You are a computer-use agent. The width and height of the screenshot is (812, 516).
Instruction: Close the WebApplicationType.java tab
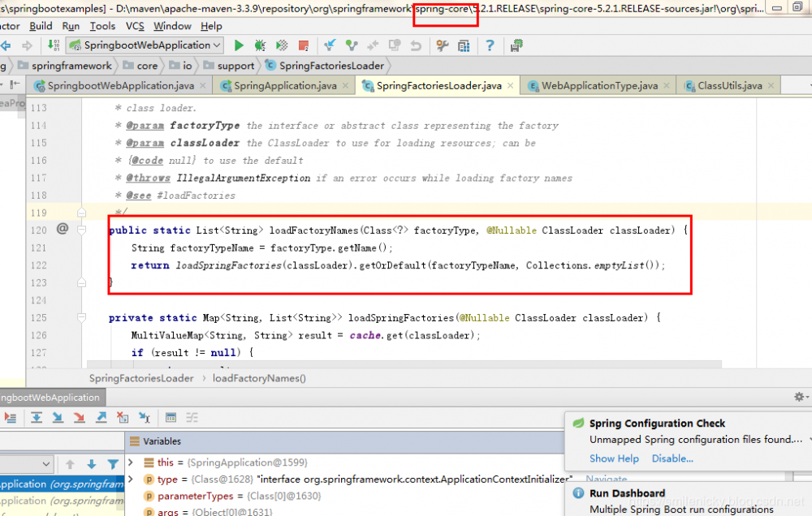click(667, 86)
